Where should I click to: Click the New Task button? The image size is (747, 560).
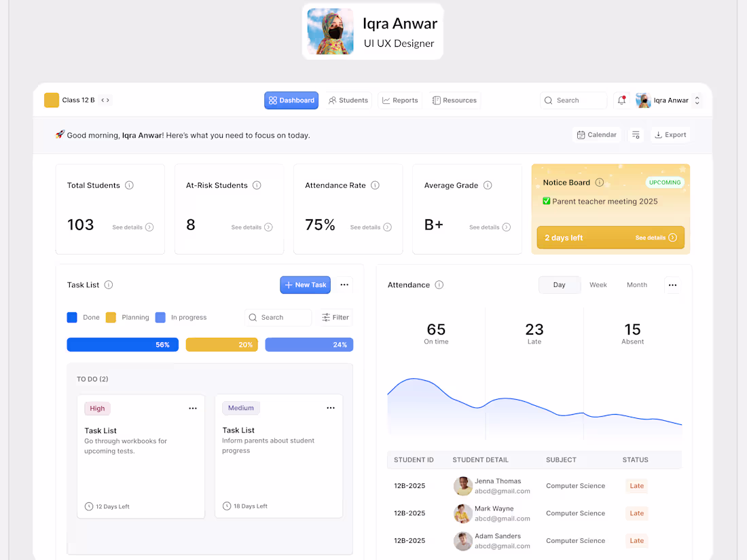(305, 284)
